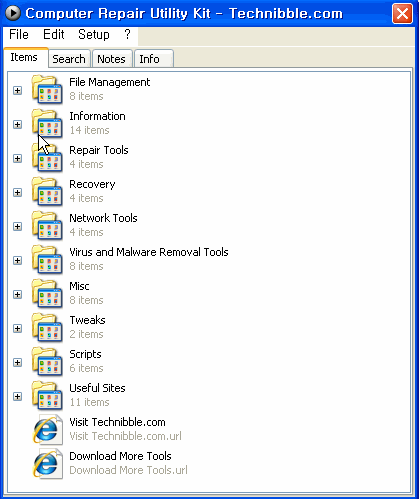Expand the Misc category
Image resolution: width=419 pixels, height=499 pixels.
tap(17, 295)
